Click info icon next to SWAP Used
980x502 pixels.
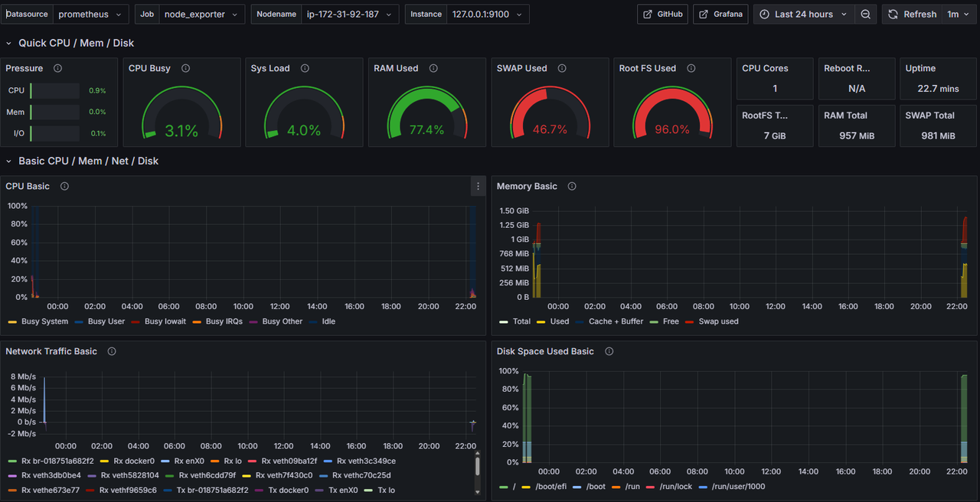562,68
